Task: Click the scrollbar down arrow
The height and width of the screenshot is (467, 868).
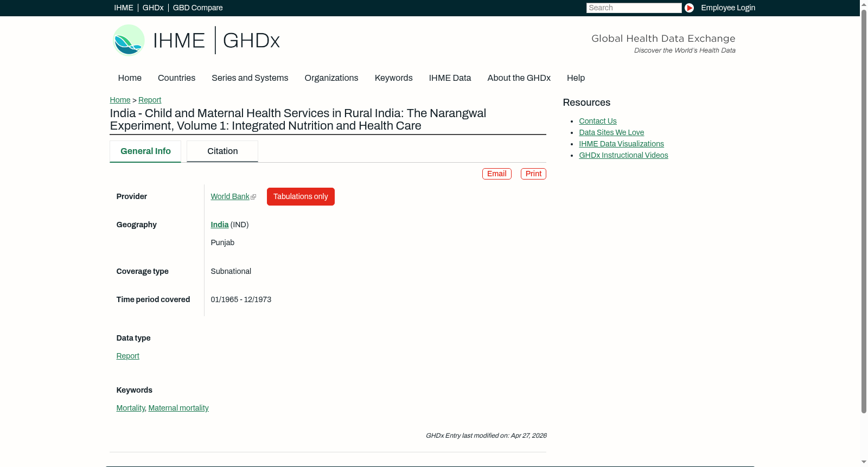Action: coord(864,463)
